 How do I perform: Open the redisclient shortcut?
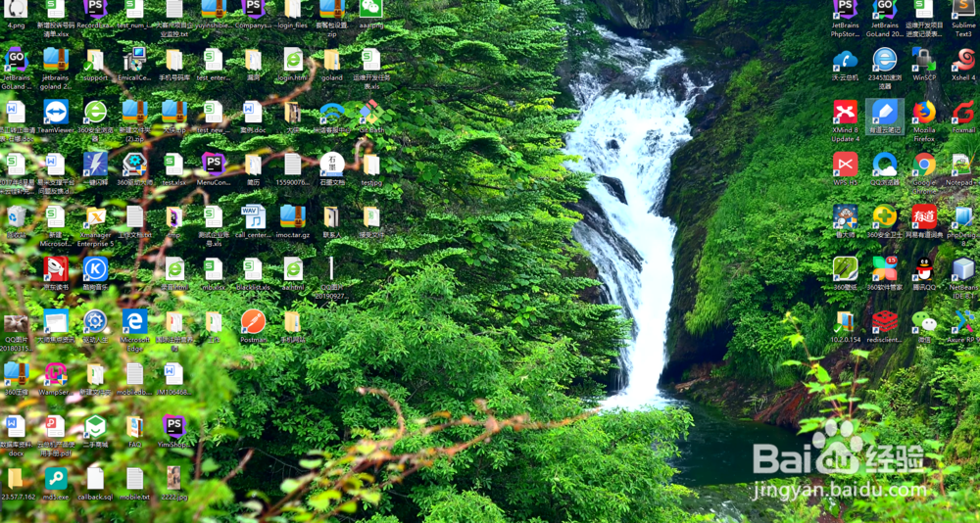[x=884, y=321]
